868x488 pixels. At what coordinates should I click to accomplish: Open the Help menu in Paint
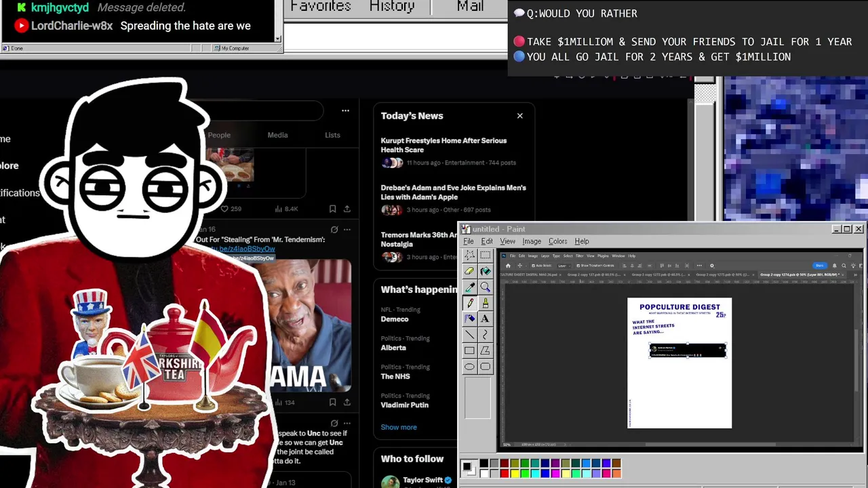point(582,241)
